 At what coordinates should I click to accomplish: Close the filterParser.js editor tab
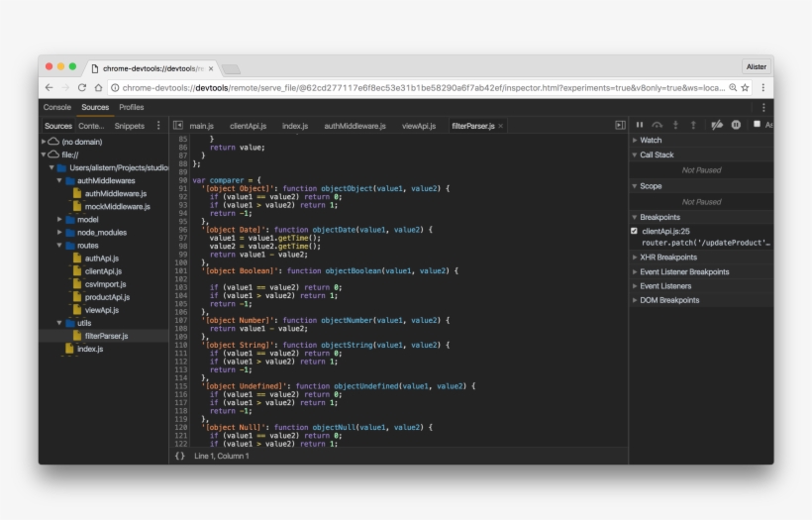[x=501, y=126]
